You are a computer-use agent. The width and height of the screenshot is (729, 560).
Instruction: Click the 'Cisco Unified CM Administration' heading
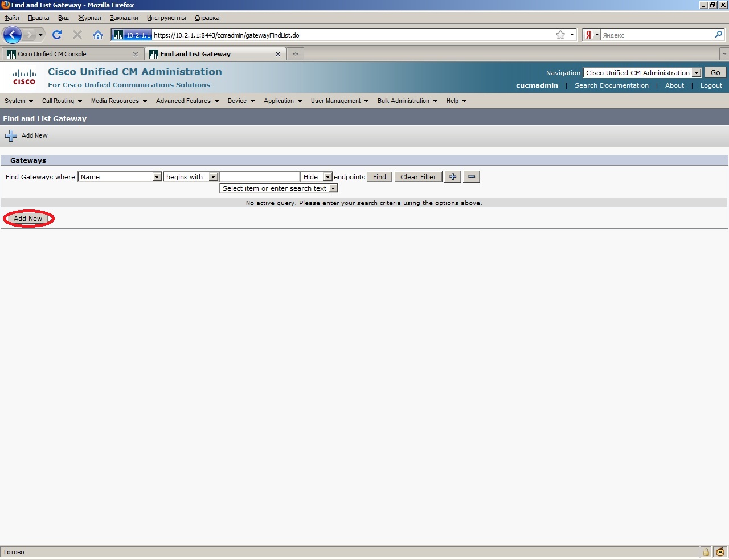(x=135, y=72)
